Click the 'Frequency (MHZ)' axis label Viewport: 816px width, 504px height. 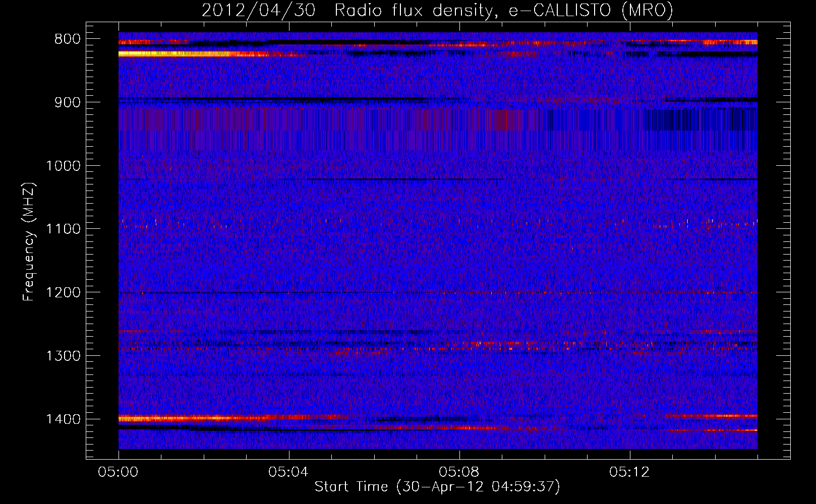tap(28, 241)
